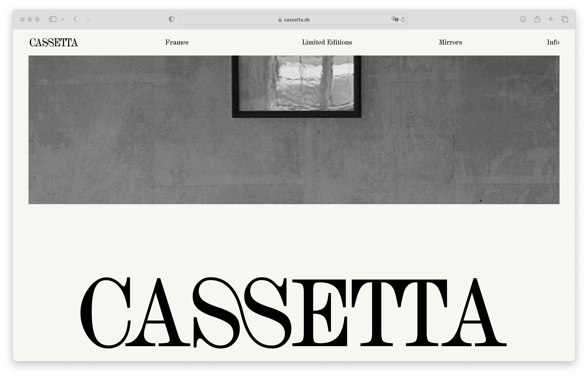Expand the sidebar tab group dropdown arrow

63,19
